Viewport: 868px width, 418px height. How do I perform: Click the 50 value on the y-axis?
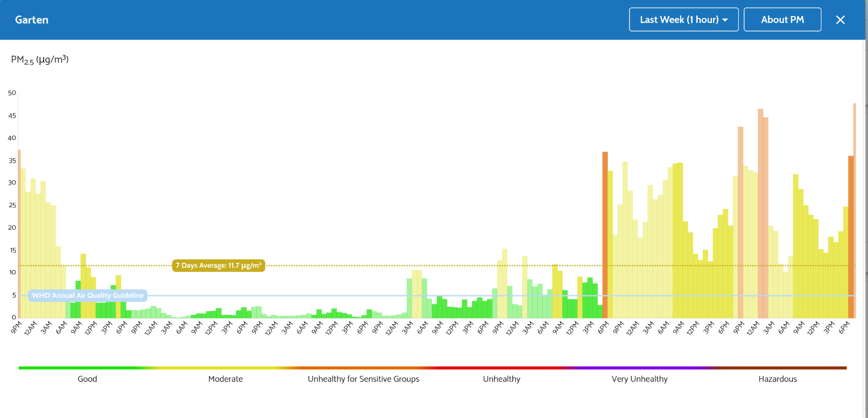pyautogui.click(x=12, y=93)
